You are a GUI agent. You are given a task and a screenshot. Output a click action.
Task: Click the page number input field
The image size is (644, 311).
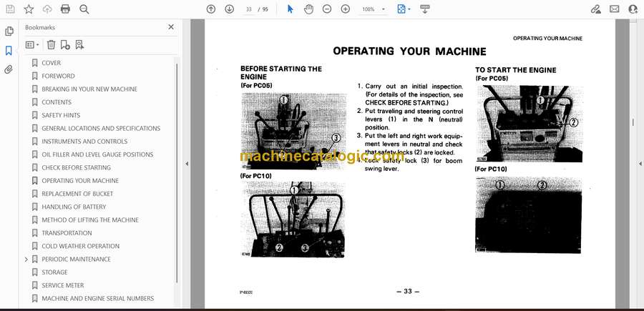click(x=249, y=9)
